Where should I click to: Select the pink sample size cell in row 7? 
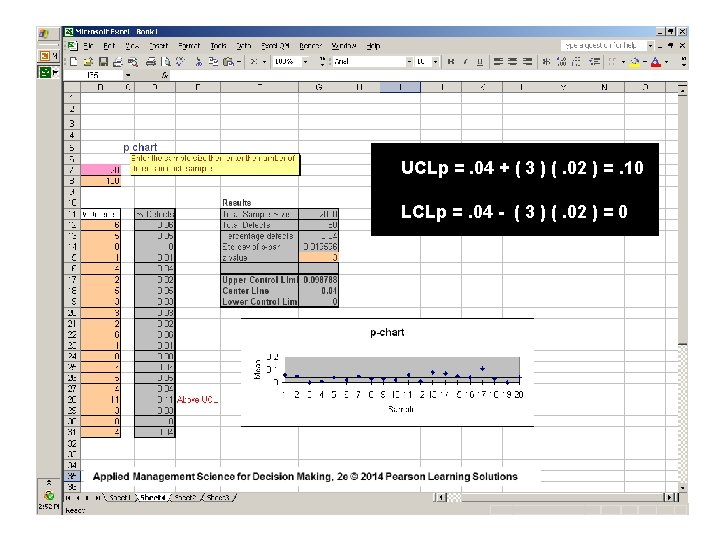pos(101,169)
